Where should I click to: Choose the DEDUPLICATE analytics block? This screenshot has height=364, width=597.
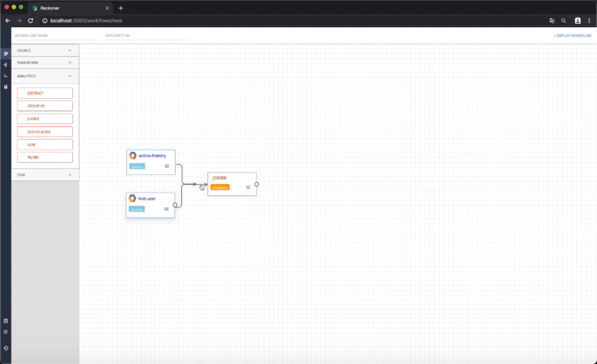point(45,132)
